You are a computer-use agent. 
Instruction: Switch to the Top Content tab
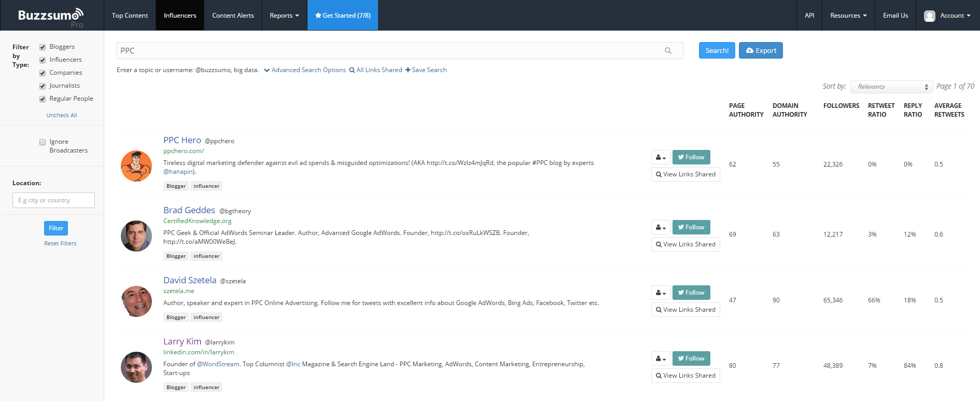coord(130,16)
